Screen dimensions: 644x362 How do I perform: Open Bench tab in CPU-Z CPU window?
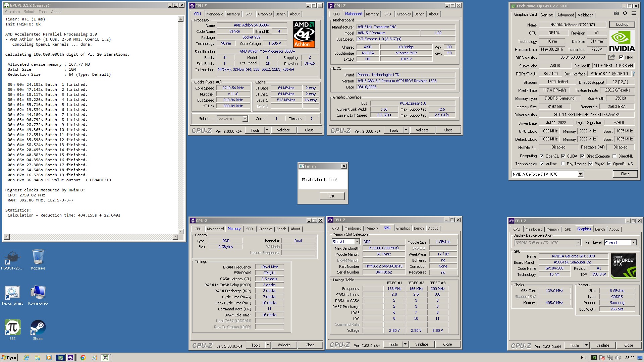tap(281, 14)
